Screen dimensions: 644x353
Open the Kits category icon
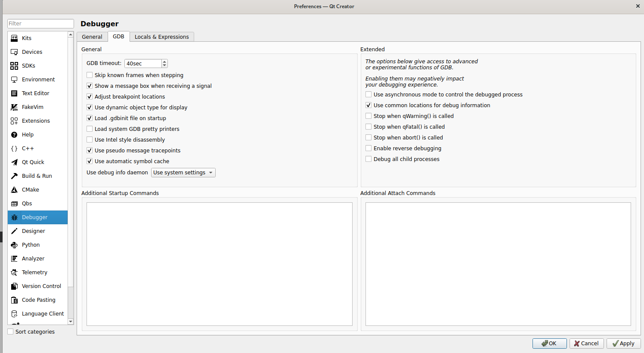pos(14,38)
